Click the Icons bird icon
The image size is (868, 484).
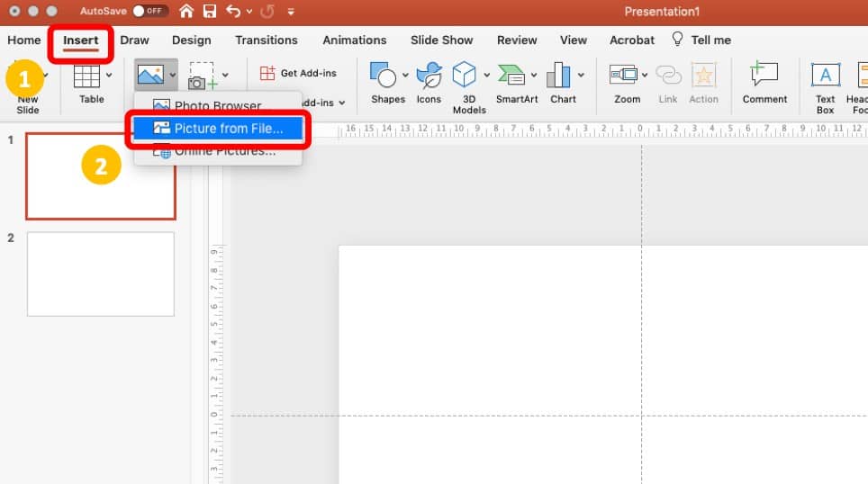(429, 76)
